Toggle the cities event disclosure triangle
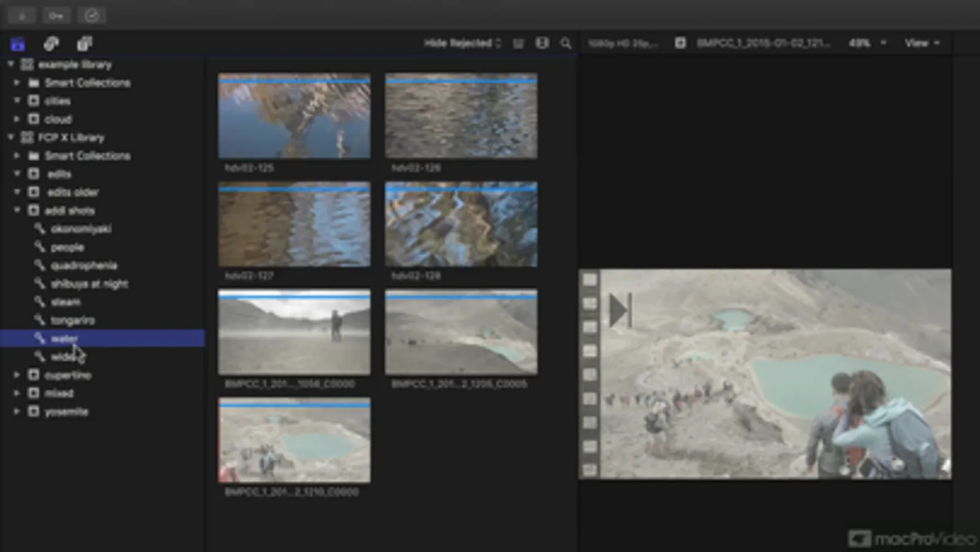Screen dimensions: 980x552 click(x=17, y=101)
